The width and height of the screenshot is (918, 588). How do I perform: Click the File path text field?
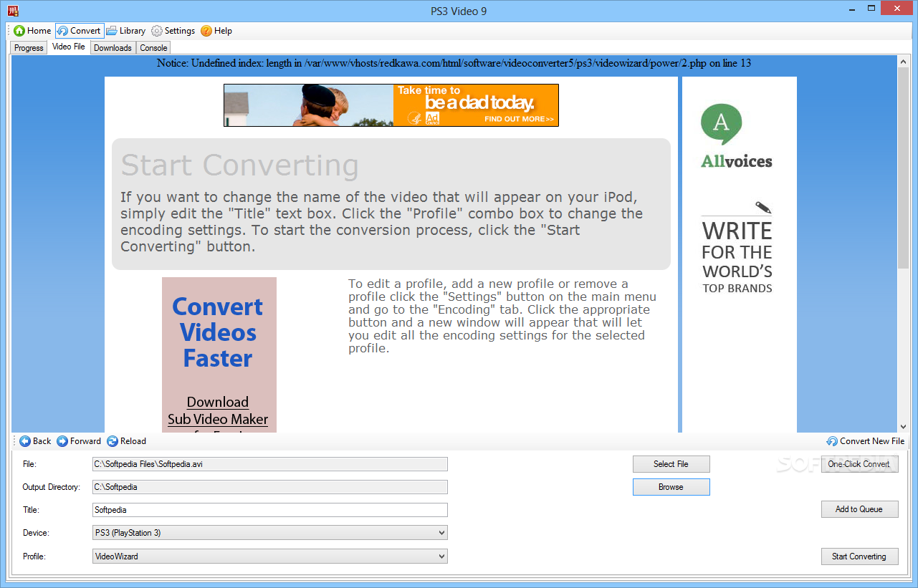[x=270, y=464]
